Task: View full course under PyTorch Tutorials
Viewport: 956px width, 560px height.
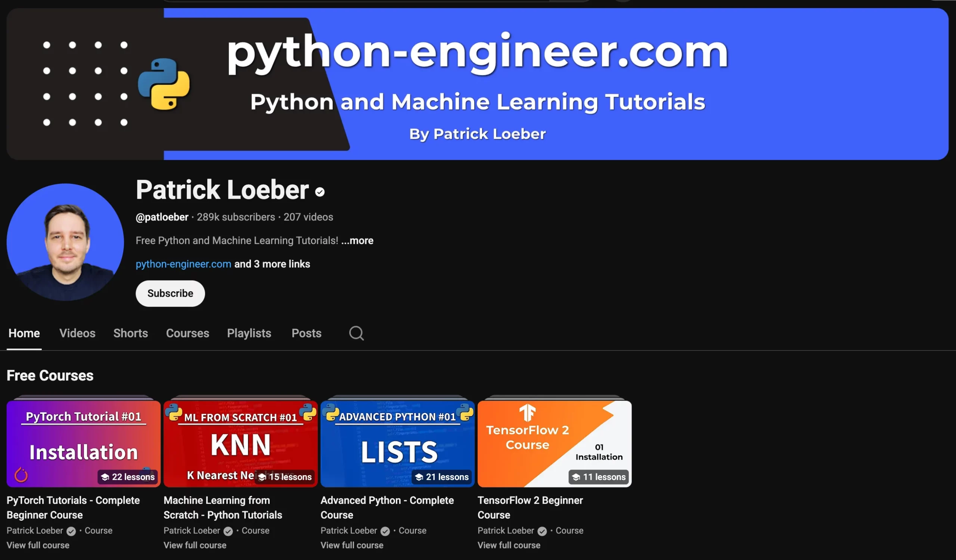Action: tap(38, 545)
